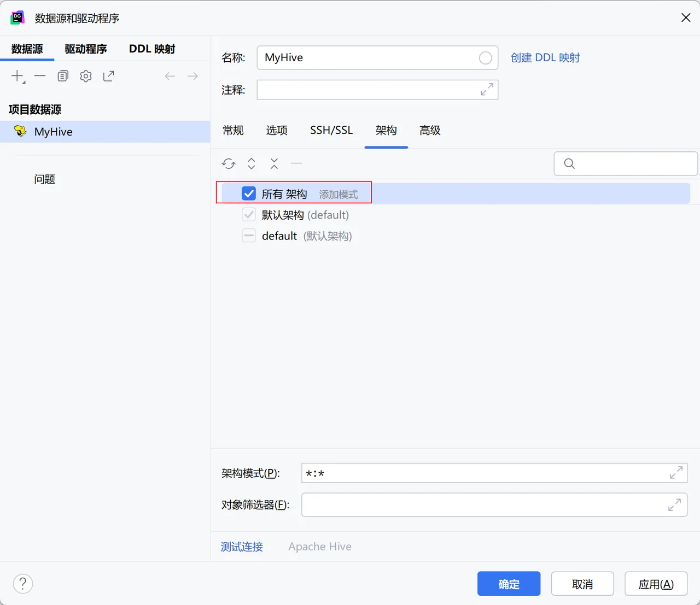Open the SSH/SSL tab
This screenshot has height=605, width=700.
click(331, 131)
